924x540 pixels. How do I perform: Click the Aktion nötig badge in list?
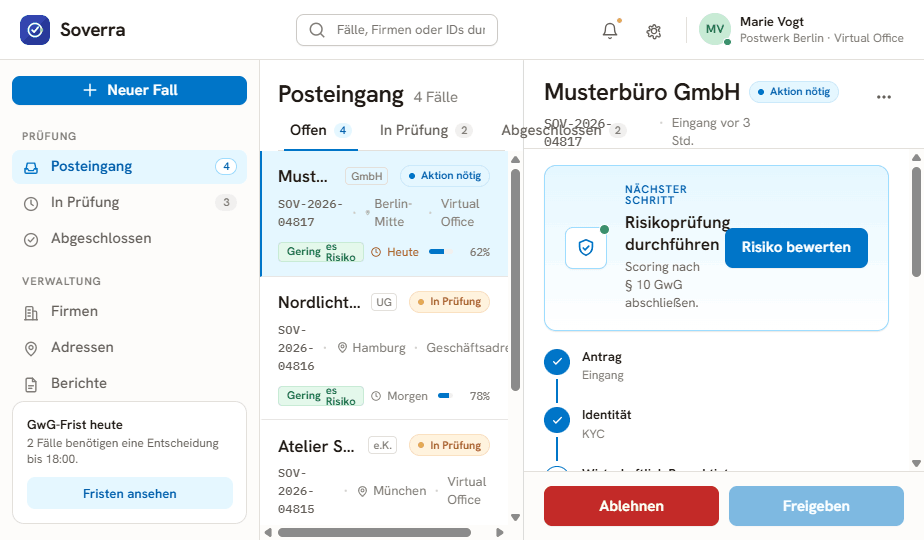pos(445,176)
